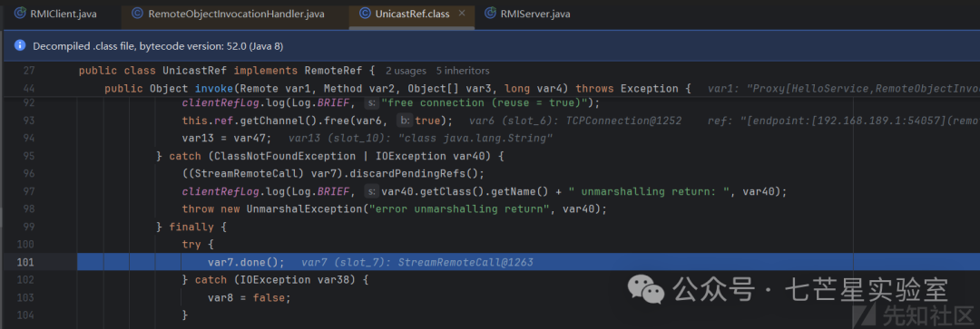Click 'var8 = false;' statement
The width and height of the screenshot is (980, 329).
(x=250, y=298)
